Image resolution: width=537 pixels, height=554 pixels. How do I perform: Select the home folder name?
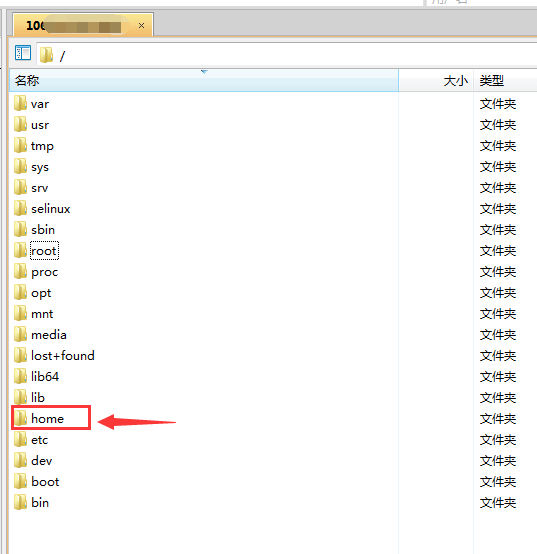(x=48, y=419)
